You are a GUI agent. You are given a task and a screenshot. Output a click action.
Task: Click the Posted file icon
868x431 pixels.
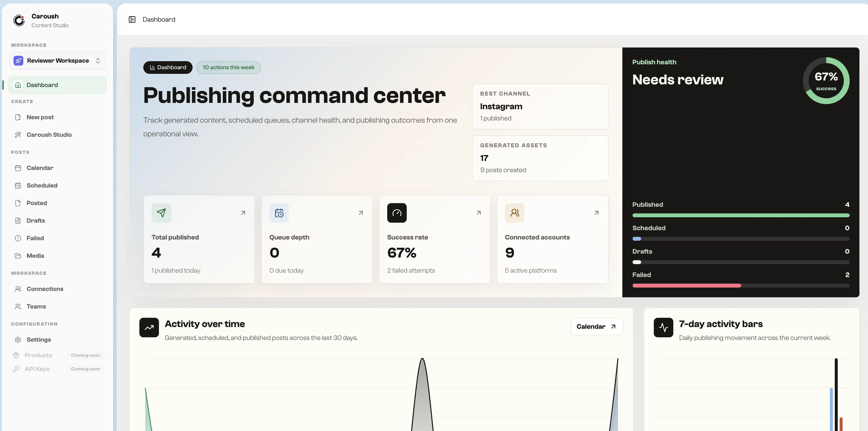click(x=18, y=203)
